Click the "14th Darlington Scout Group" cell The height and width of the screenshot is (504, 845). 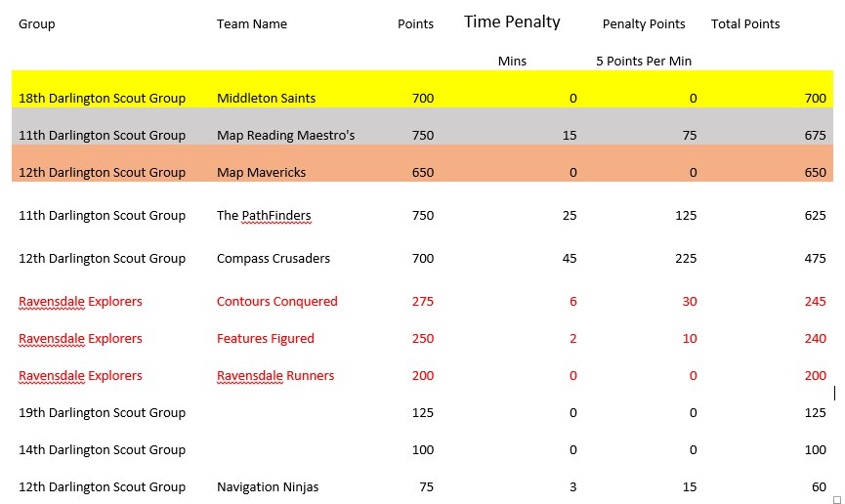click(x=102, y=450)
